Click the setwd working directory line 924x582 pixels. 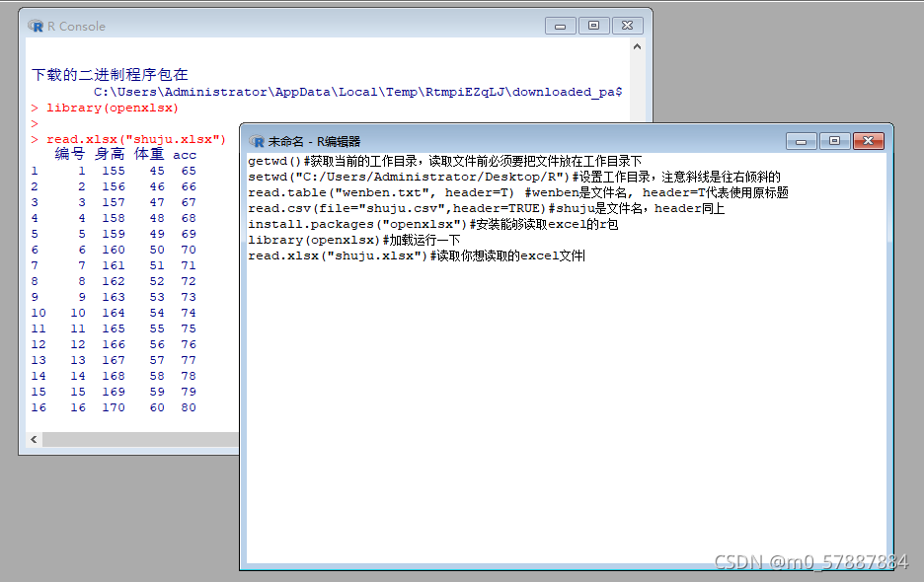pos(395,177)
